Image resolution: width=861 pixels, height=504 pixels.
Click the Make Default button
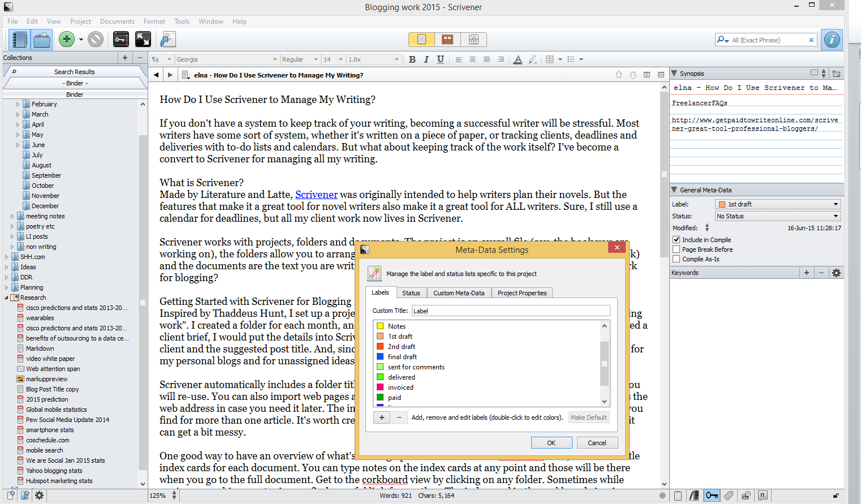coord(589,417)
